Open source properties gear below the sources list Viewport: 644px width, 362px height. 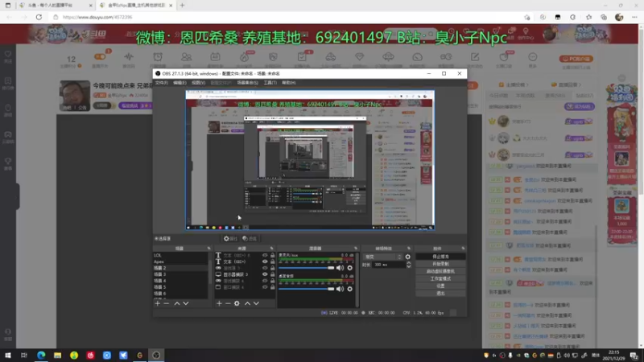click(x=237, y=303)
